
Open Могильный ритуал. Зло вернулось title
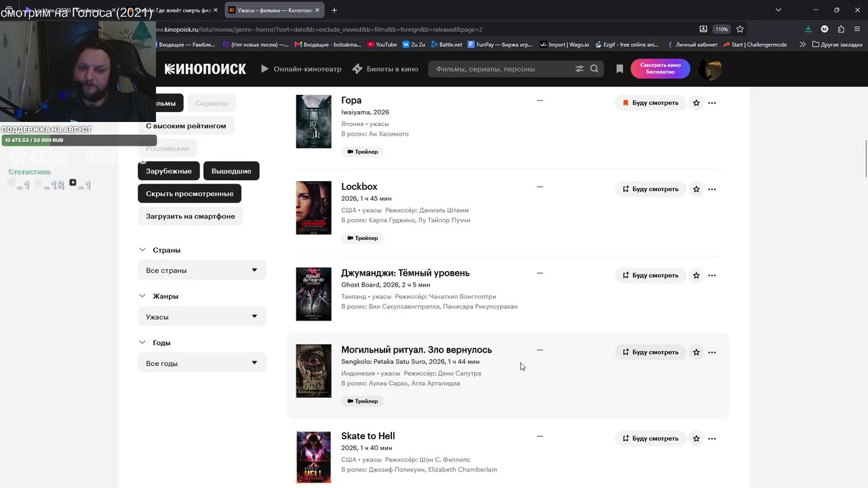(416, 350)
